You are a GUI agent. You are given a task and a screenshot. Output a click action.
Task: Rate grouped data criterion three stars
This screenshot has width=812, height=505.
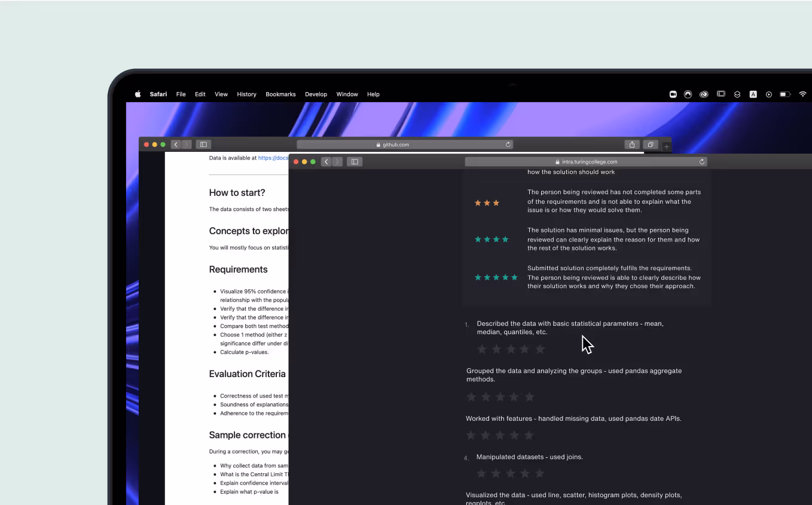pyautogui.click(x=500, y=397)
